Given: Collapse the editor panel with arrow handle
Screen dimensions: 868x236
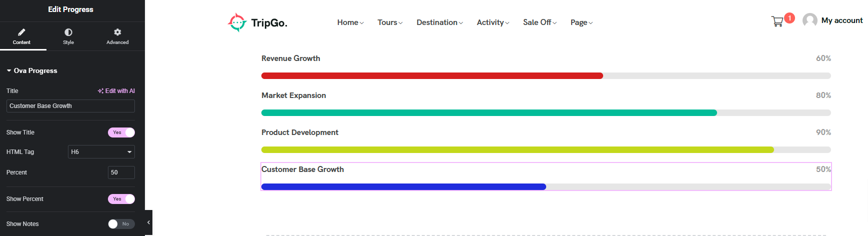Looking at the screenshot, I should tap(148, 222).
